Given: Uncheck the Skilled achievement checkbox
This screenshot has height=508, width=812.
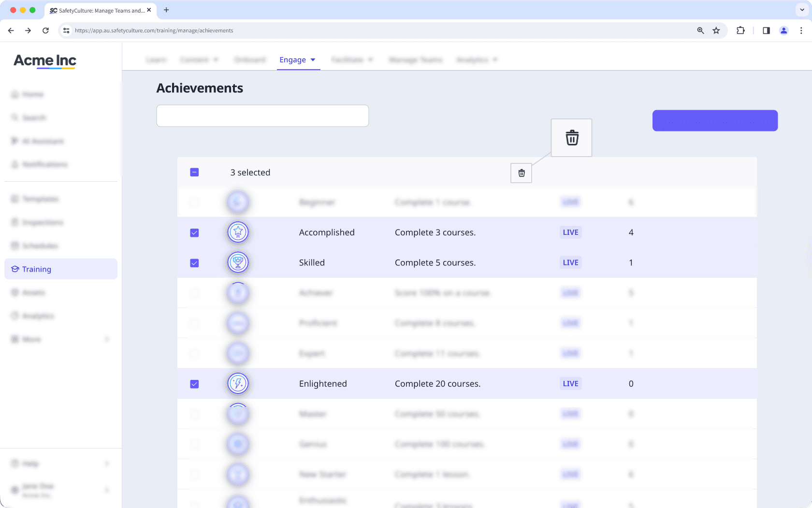Looking at the screenshot, I should tap(194, 262).
